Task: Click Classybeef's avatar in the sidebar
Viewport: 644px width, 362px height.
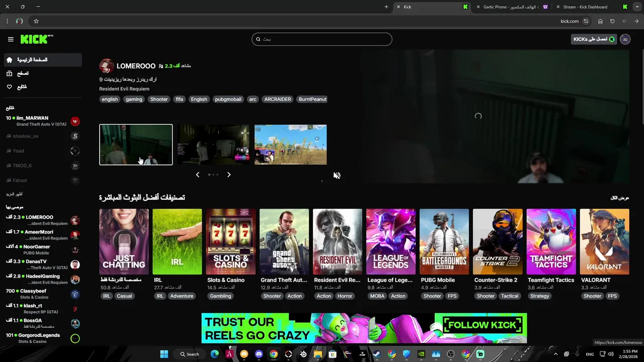Action: click(x=75, y=294)
